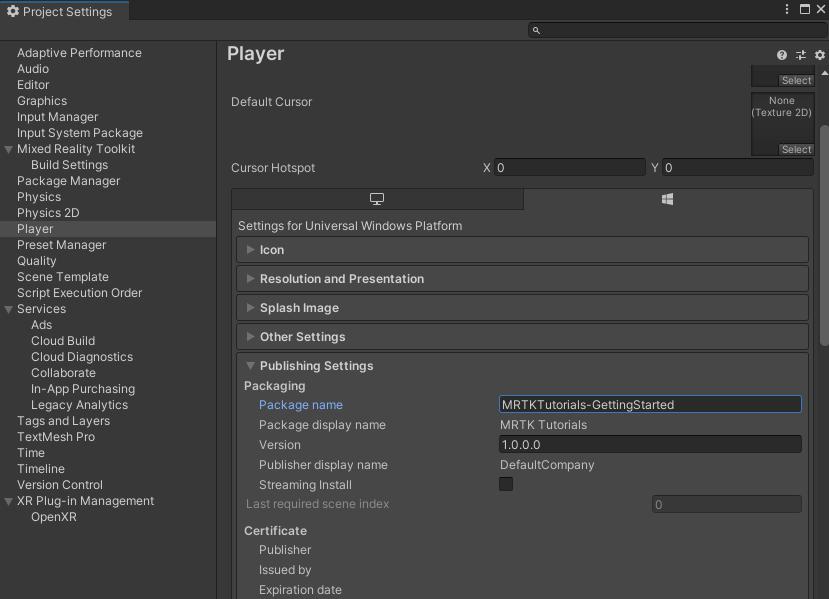Open the help icon in Player header
The height and width of the screenshot is (599, 829).
[781, 55]
